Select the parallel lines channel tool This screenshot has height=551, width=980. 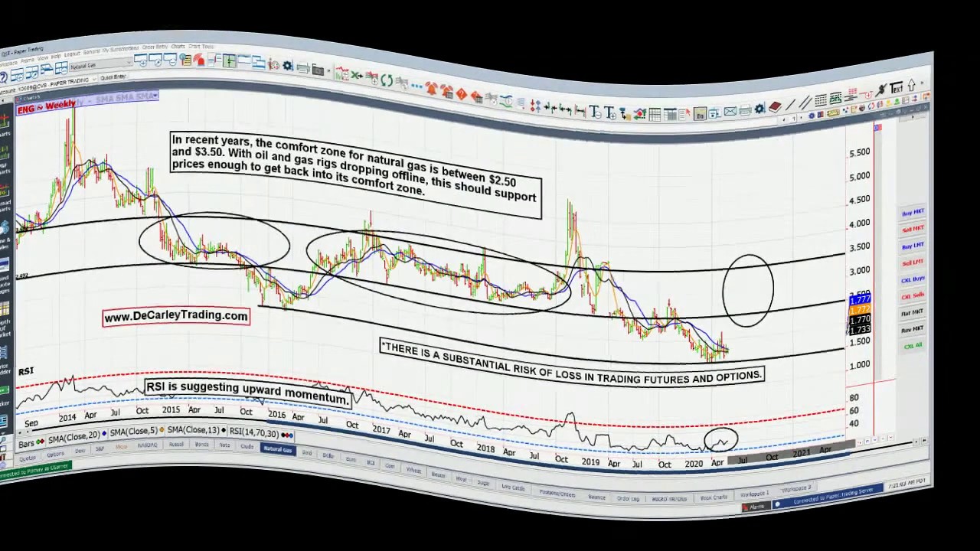pyautogui.click(x=805, y=102)
